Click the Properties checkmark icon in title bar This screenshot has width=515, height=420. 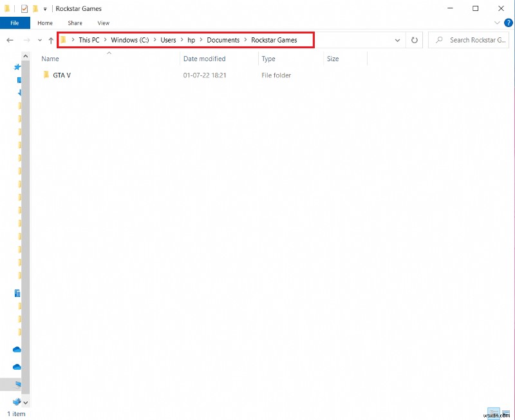click(24, 9)
